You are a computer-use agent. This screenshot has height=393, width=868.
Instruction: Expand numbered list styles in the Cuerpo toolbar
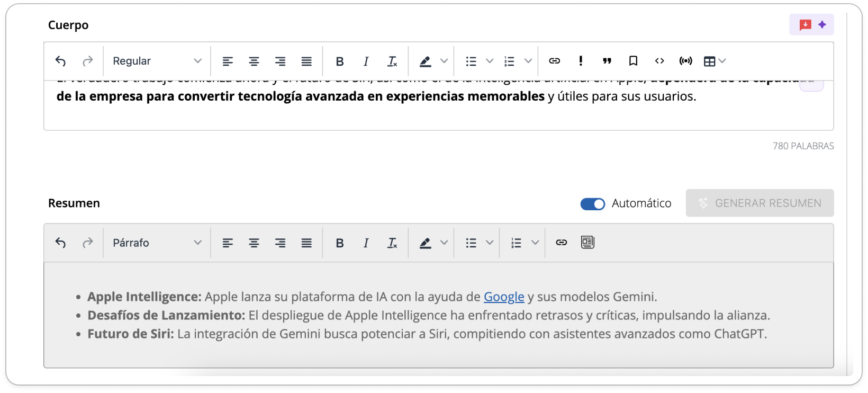(x=528, y=61)
